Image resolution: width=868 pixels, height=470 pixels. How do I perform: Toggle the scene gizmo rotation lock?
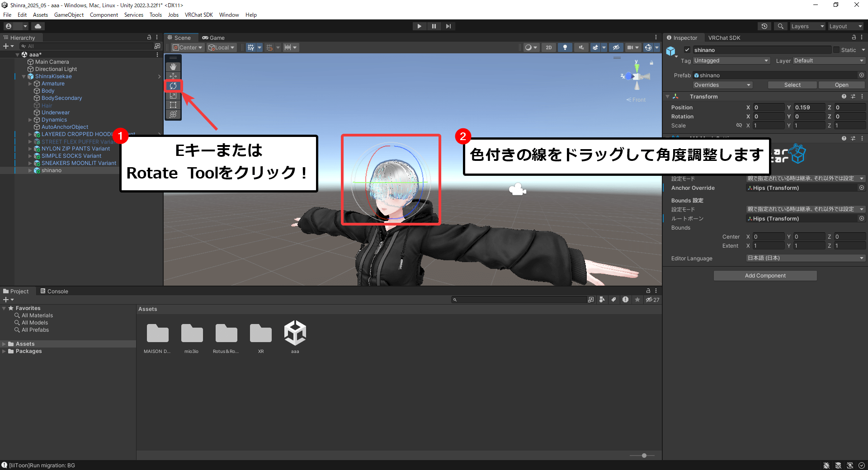(651, 63)
